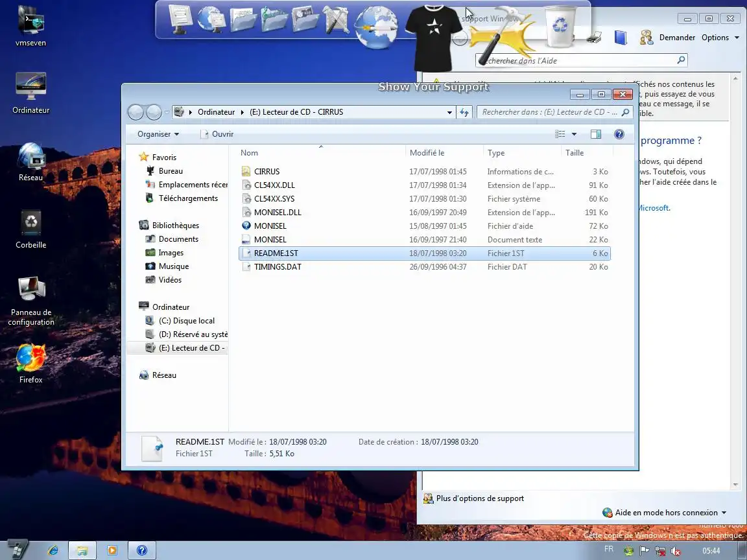Click the muted volume icon in the system tray
This screenshot has height=560, width=747.
(x=676, y=552)
